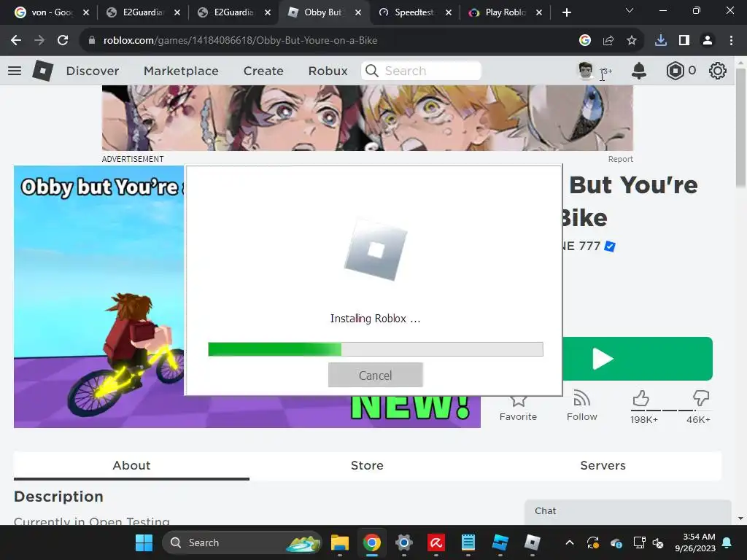
Task: Click the Roblox logo in the navbar
Action: coord(43,71)
